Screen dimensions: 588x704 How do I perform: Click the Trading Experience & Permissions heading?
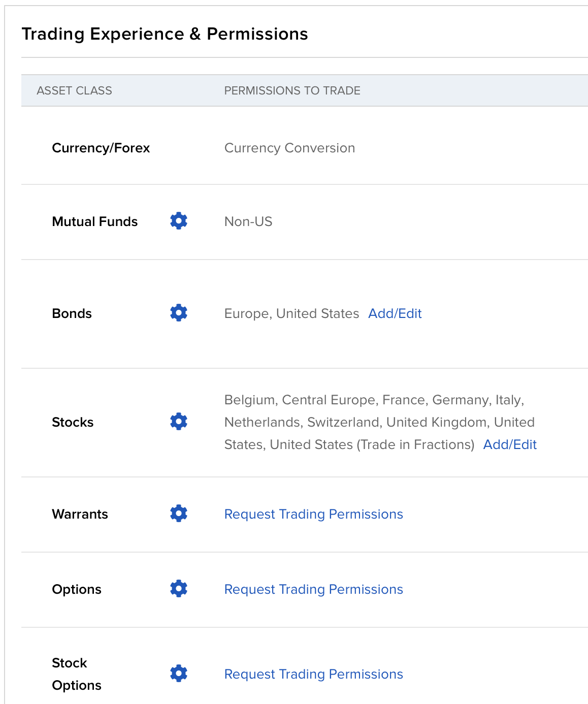(x=165, y=34)
